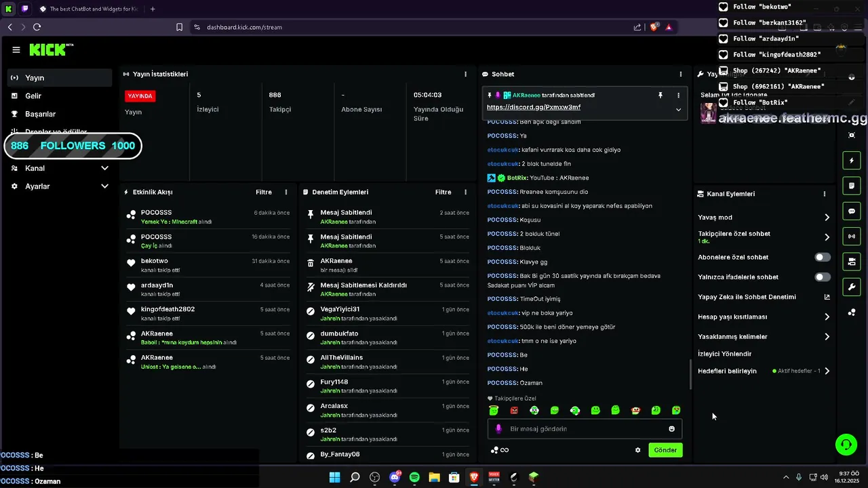Open Hedefleri belirleyin arrow
The width and height of the screenshot is (868, 488).
827,371
